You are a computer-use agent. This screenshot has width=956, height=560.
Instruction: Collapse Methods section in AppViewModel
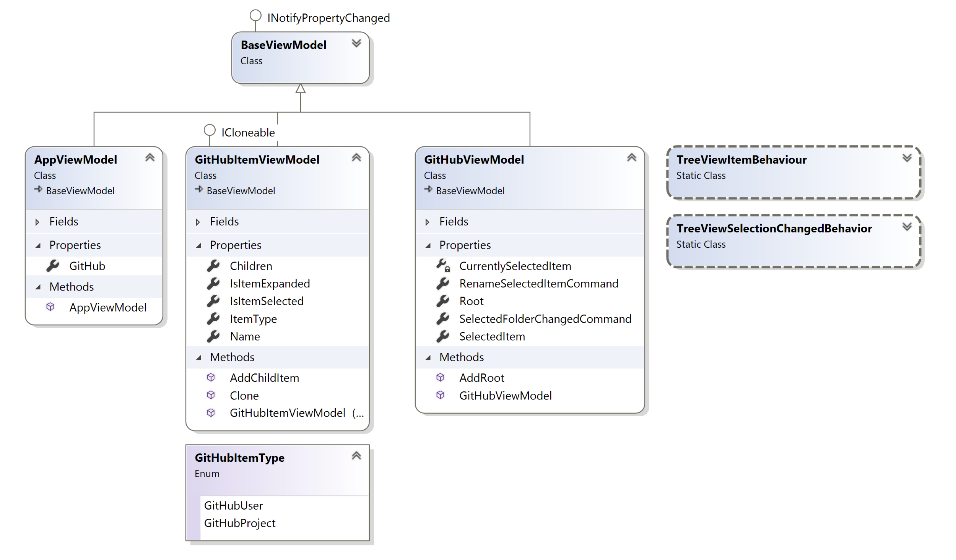point(37,287)
